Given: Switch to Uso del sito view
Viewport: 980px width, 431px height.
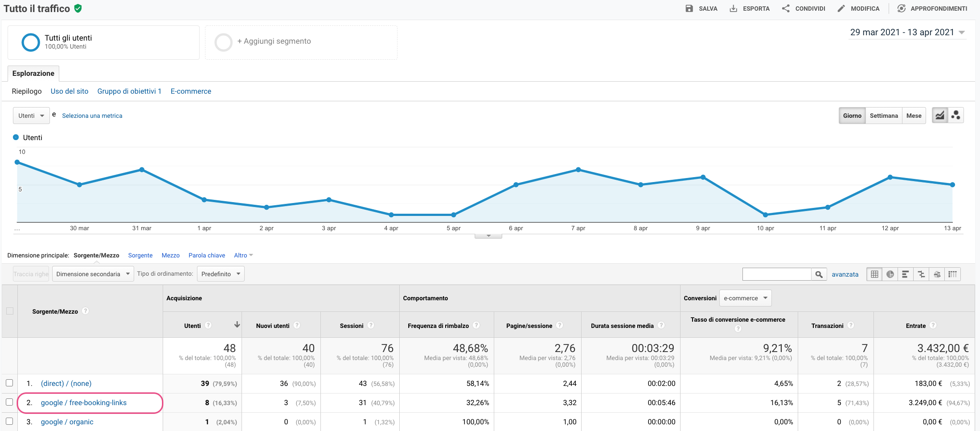Looking at the screenshot, I should coord(70,91).
